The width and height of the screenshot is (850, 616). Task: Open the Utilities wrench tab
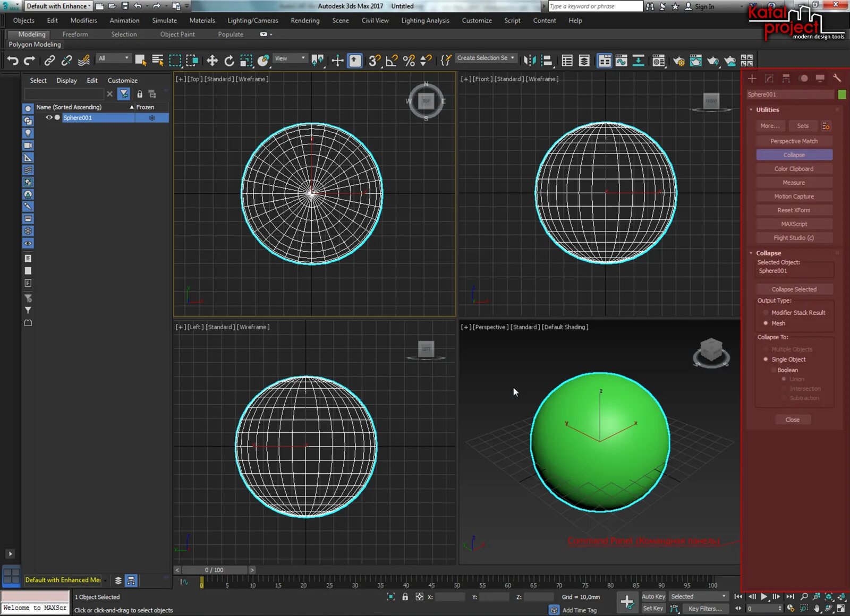837,78
